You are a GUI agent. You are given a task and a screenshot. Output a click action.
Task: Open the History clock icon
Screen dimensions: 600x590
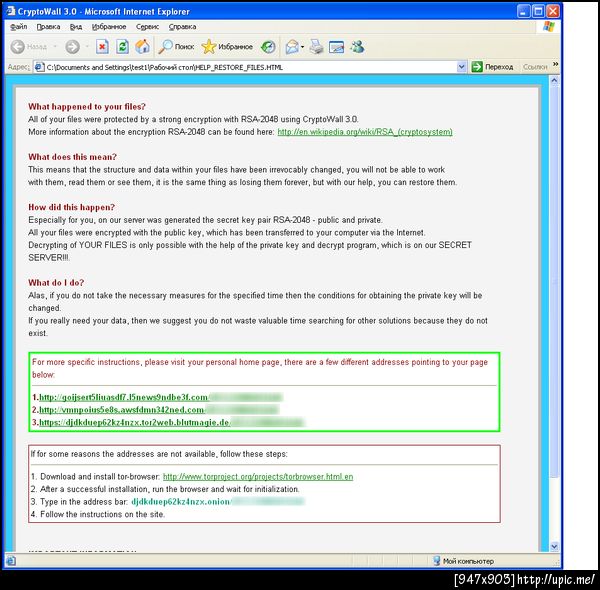point(268,47)
